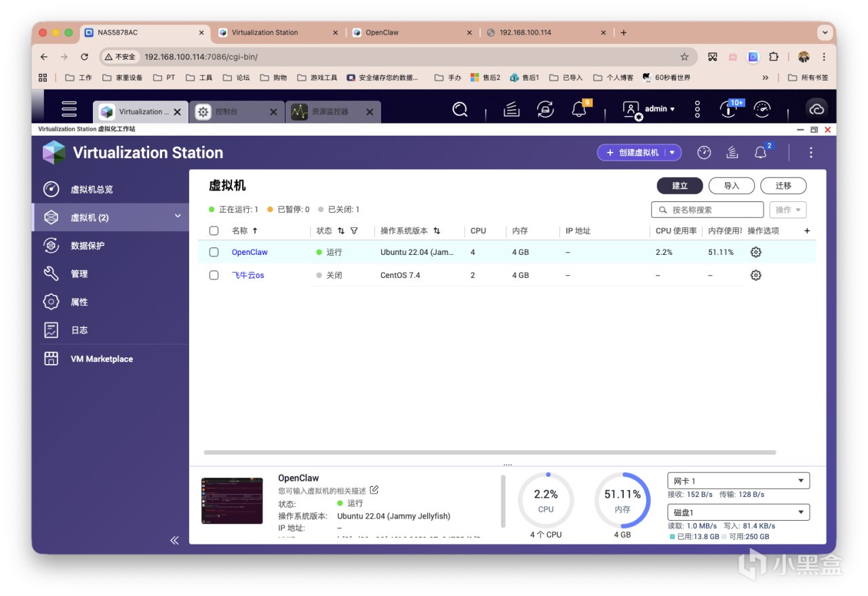Viewport: 868px width, 596px height.
Task: Open the Chrome tab list dropdown
Action: 825,33
